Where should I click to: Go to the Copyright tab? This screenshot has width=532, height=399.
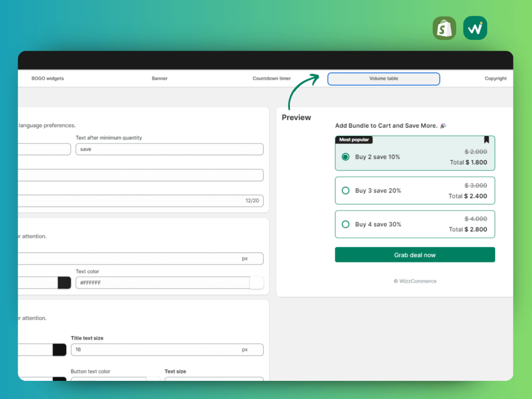pos(495,78)
